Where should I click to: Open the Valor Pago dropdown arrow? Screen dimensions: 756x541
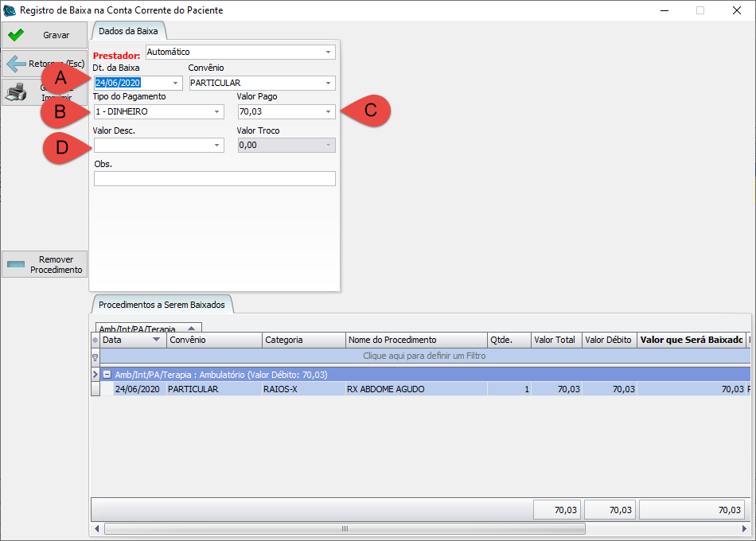(328, 112)
